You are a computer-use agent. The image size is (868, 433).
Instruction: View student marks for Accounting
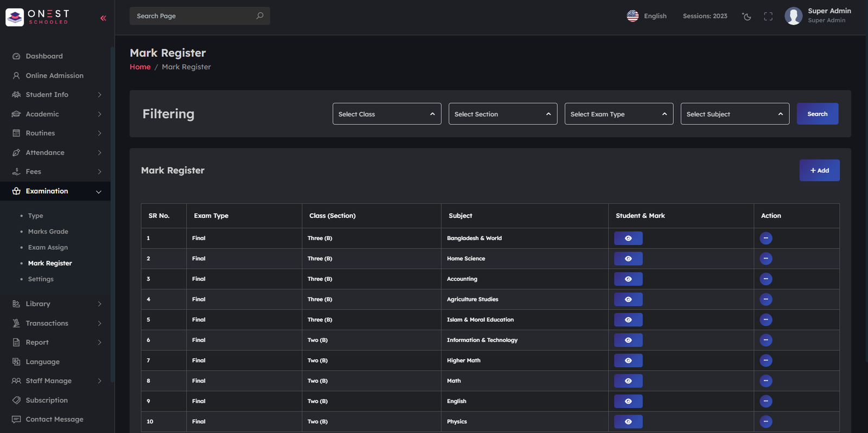628,279
